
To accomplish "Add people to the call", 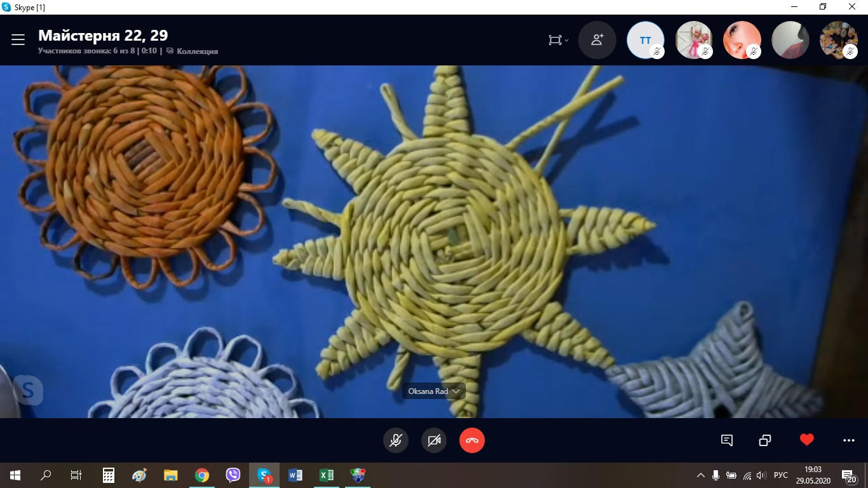I will tap(597, 40).
